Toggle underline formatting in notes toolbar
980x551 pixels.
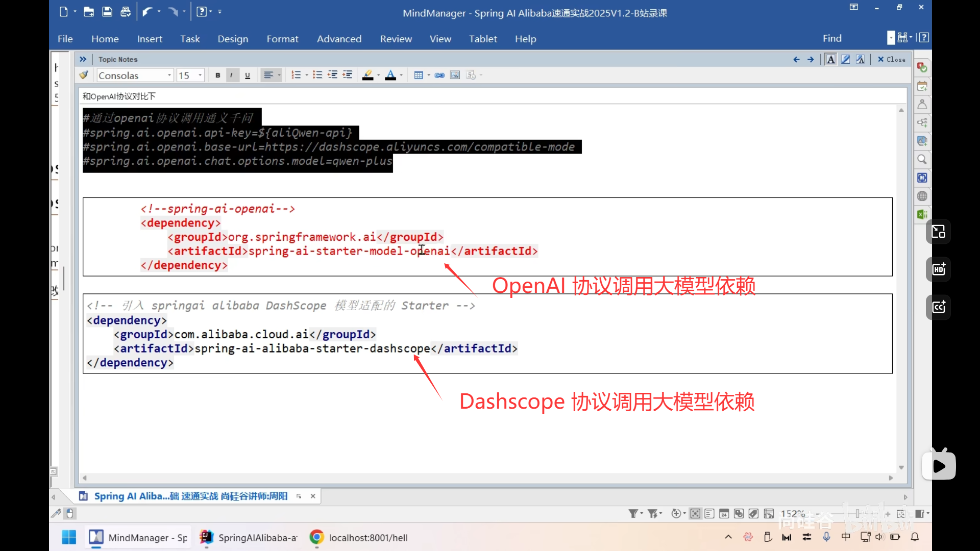pos(248,76)
